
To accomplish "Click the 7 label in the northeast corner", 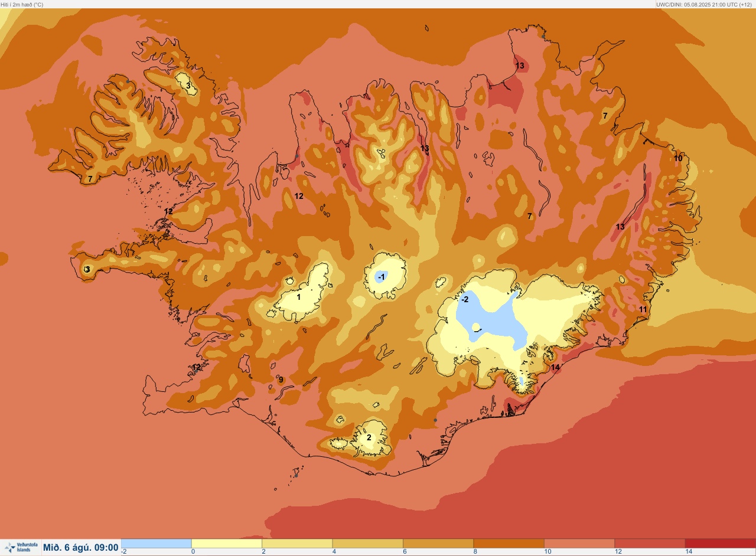I will (605, 116).
